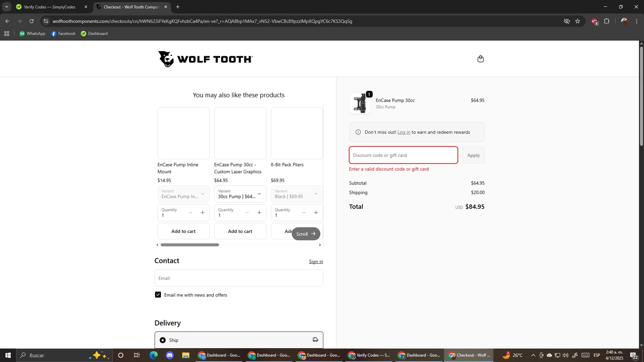Click carousel scrollbar left arrow
The image size is (644, 362).
tap(157, 245)
